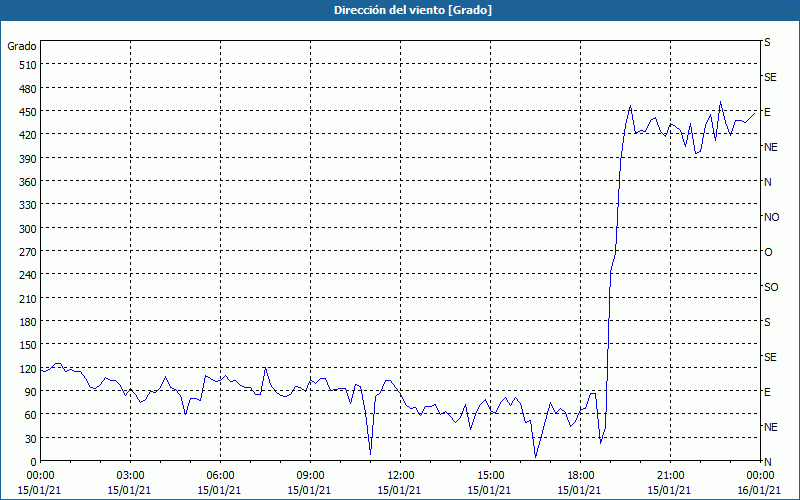Click the E compass label at 90

[767, 392]
